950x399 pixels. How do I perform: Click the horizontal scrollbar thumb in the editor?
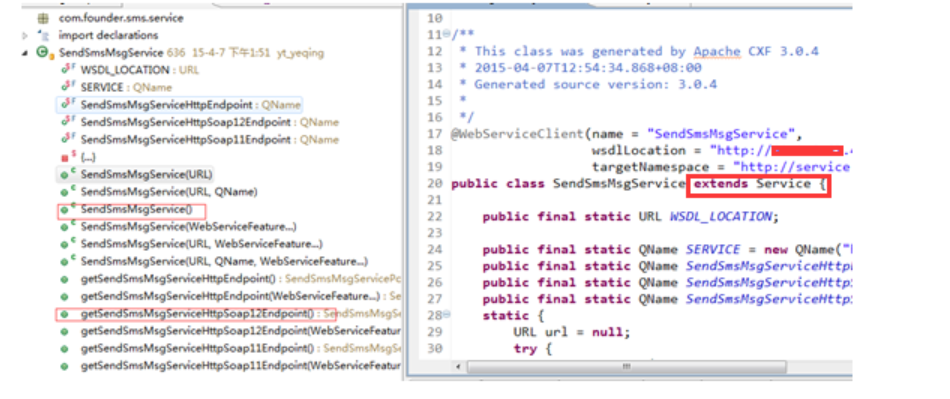click(626, 367)
